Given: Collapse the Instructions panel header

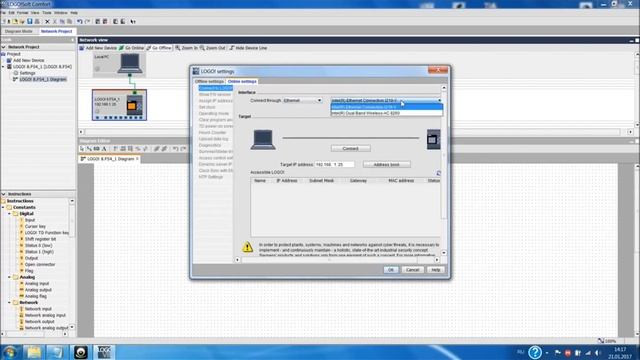Looking at the screenshot, I should coord(4,194).
